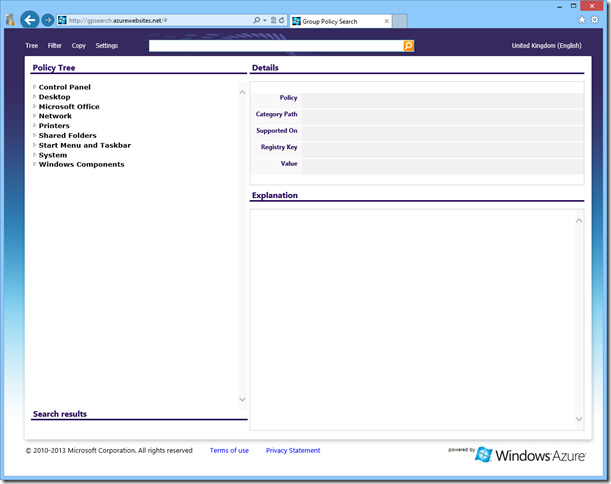The width and height of the screenshot is (611, 484).
Task: Click the browser Forward arrow button
Action: tap(48, 20)
